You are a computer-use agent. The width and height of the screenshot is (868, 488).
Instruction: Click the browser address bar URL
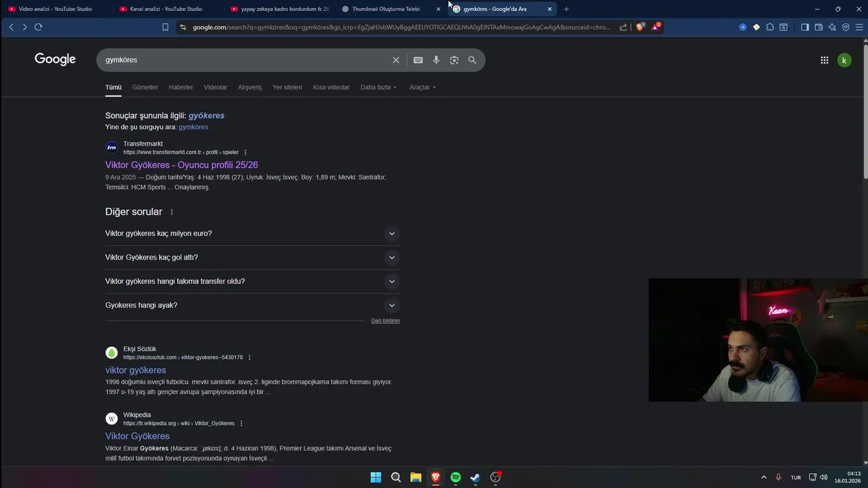point(401,27)
